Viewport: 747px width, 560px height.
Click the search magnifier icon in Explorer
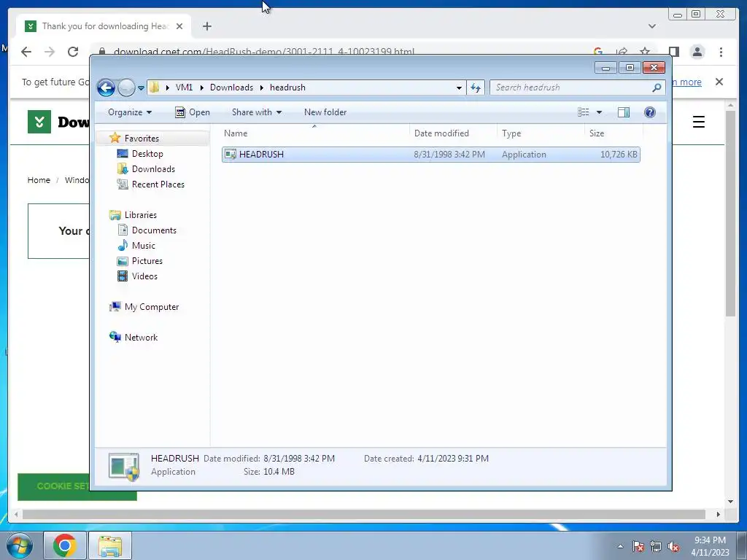point(657,87)
